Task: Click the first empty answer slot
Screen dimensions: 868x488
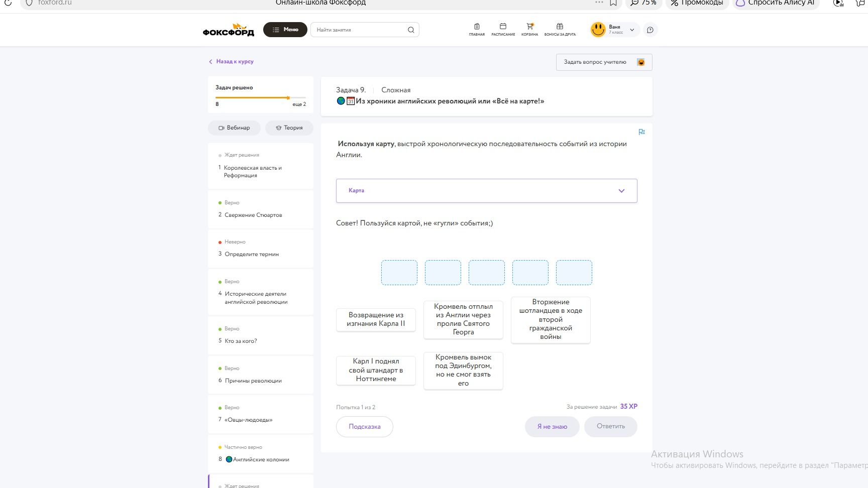Action: 399,273
